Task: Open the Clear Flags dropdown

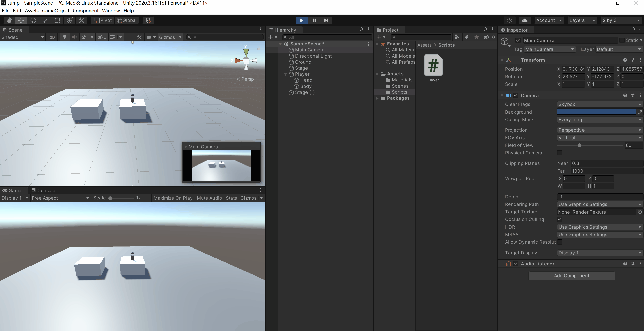Action: tap(599, 104)
